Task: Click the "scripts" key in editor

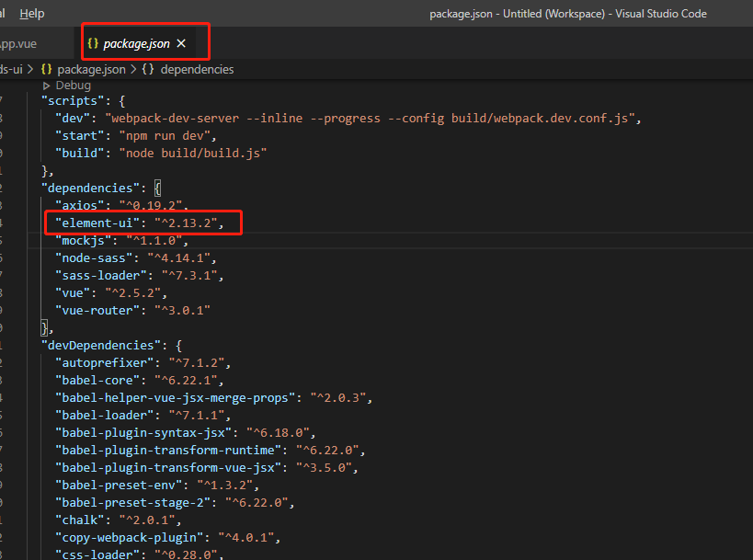Action: click(x=73, y=101)
